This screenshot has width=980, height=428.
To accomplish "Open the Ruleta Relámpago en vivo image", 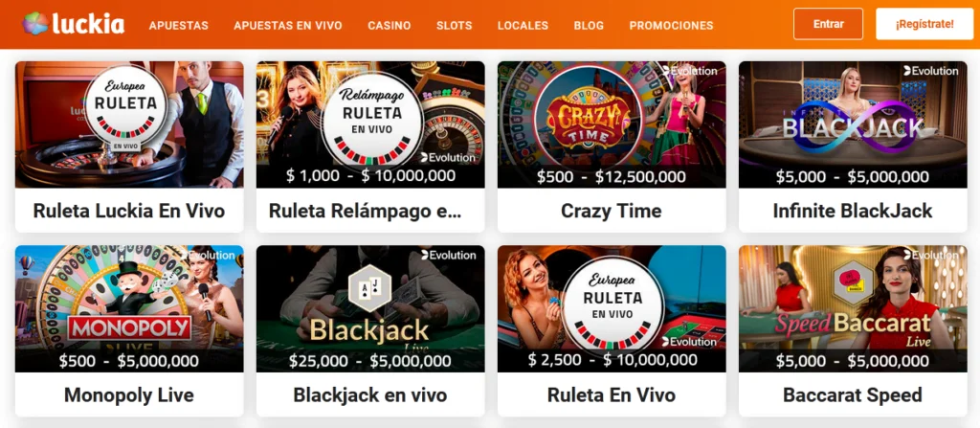I will tap(370, 124).
